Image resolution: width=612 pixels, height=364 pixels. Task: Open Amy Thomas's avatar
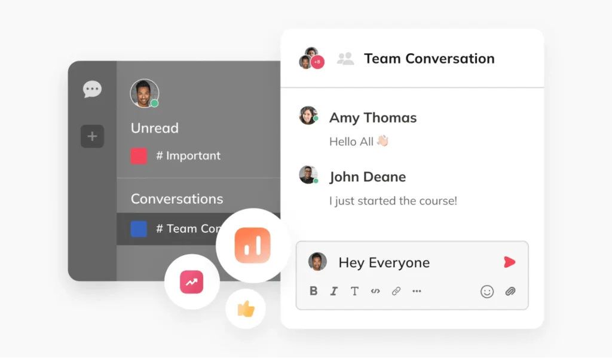pos(308,115)
